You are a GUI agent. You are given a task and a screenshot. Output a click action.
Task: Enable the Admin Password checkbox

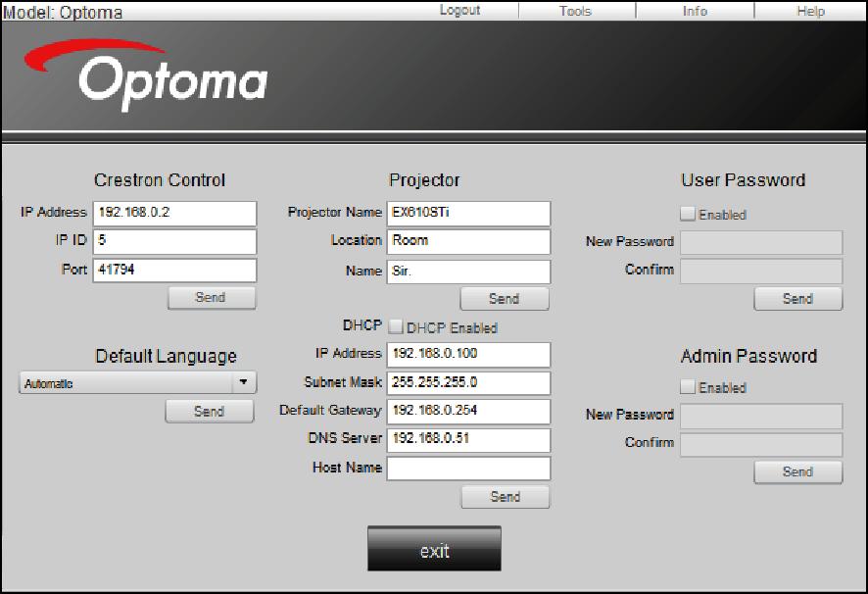tap(688, 387)
